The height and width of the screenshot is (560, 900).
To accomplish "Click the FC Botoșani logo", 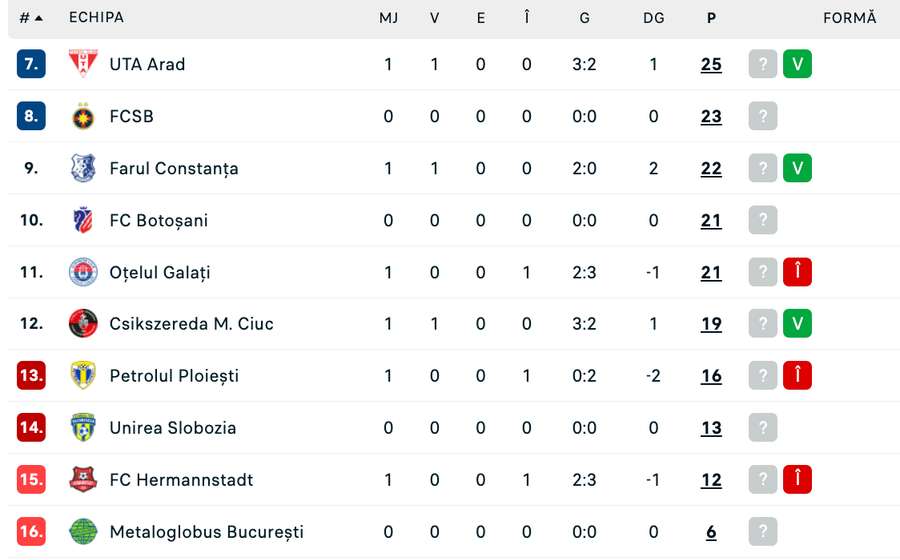I will [x=83, y=220].
